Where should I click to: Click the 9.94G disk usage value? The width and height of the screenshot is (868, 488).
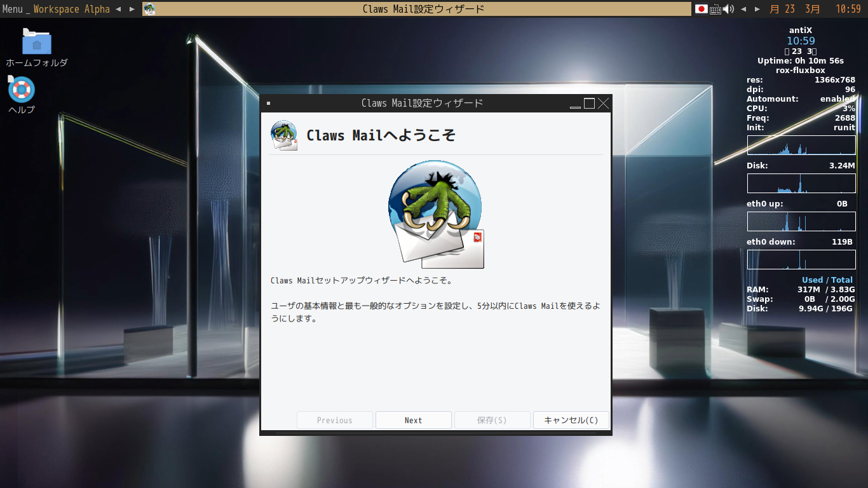810,309
